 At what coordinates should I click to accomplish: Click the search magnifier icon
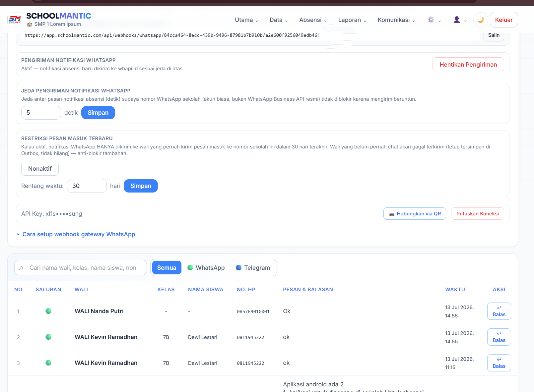(21, 268)
